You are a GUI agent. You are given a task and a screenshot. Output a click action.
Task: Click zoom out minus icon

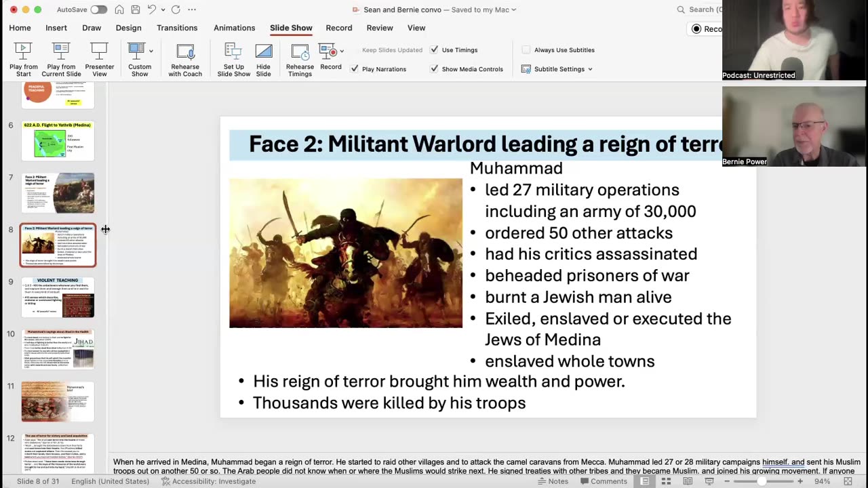[x=727, y=481]
